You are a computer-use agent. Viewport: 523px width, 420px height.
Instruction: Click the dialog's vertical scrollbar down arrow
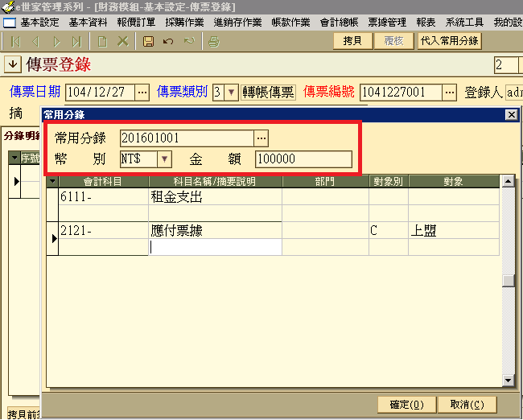pos(508,381)
